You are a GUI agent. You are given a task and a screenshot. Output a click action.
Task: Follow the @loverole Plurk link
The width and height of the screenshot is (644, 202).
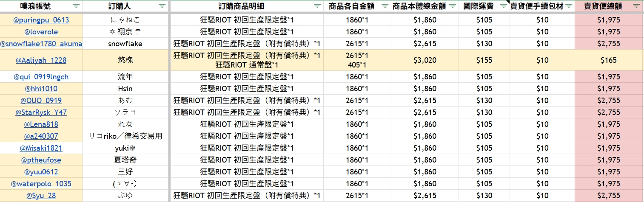[41, 32]
